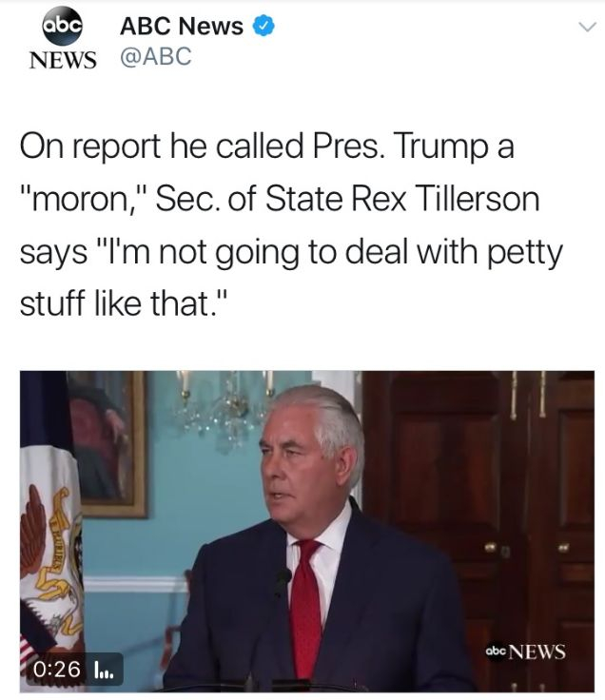605x700 pixels.
Task: Play the Rex Tillerson video
Action: [307, 531]
